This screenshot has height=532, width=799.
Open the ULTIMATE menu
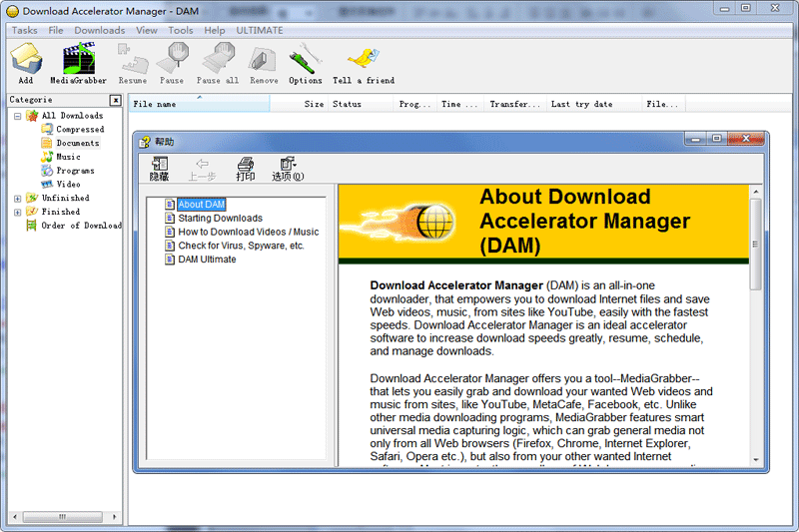(260, 31)
